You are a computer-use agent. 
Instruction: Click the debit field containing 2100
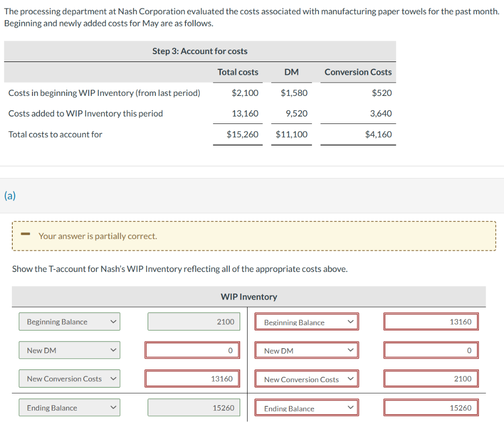(x=194, y=322)
